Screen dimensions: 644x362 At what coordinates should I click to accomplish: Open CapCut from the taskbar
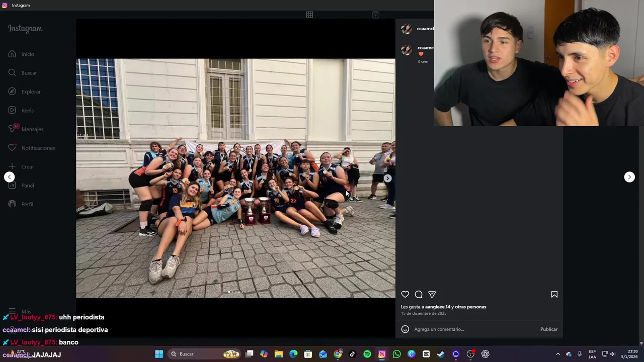click(426, 354)
